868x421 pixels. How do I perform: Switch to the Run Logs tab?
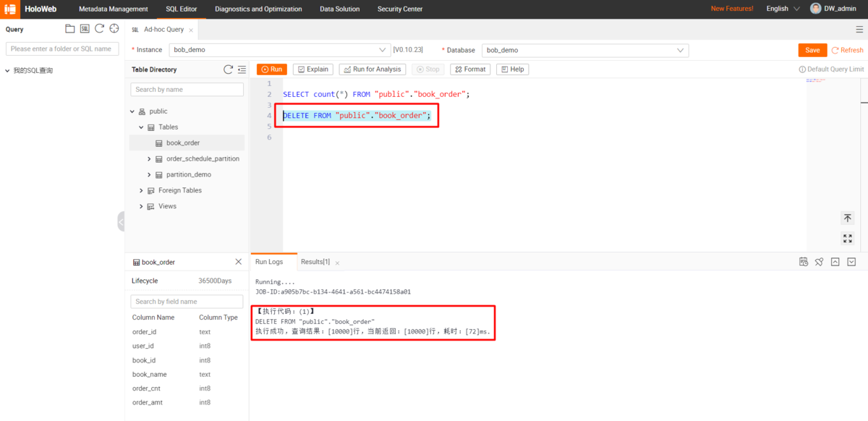pos(269,262)
